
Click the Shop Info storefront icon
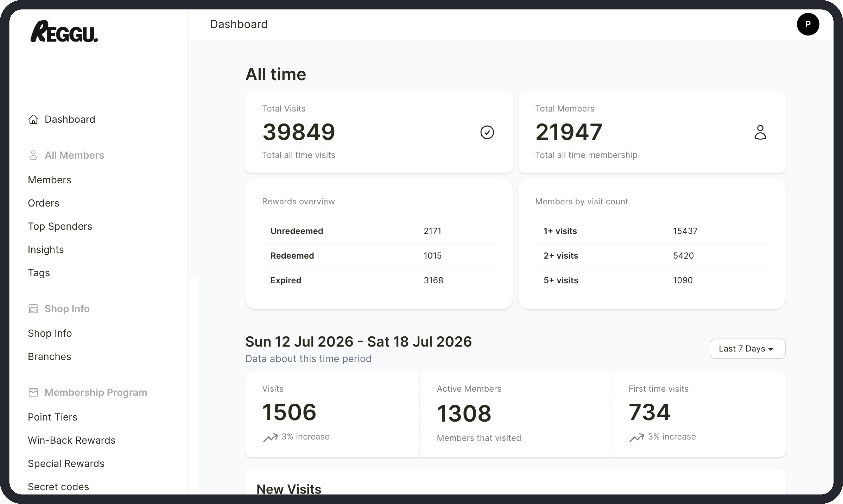point(33,309)
